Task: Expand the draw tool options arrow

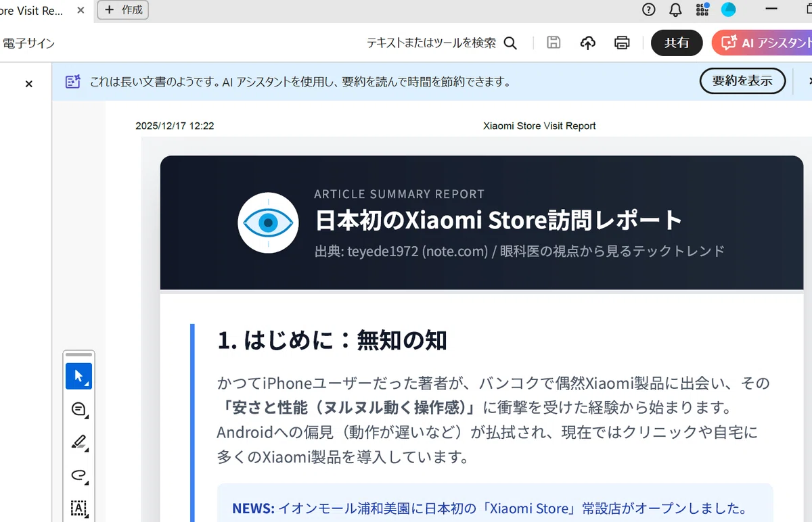Action: [87, 483]
